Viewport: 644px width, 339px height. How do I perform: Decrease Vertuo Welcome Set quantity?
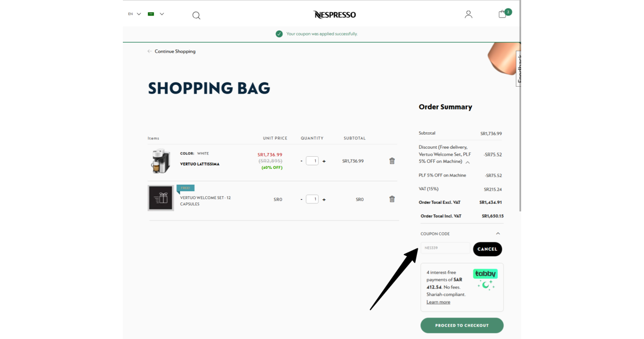(302, 199)
